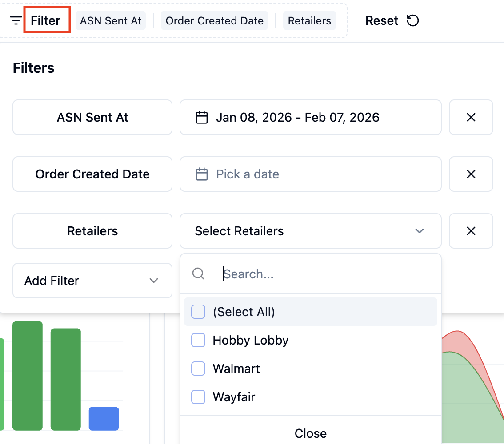504x444 pixels.
Task: Check the (Select All) checkbox
Action: pos(198,312)
